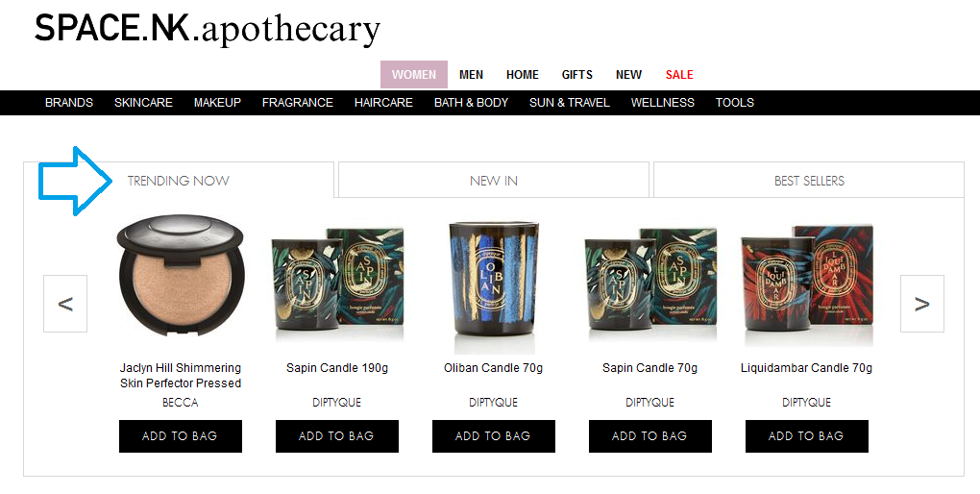This screenshot has height=494, width=980.
Task: Open the Fragrance menu
Action: [x=298, y=103]
